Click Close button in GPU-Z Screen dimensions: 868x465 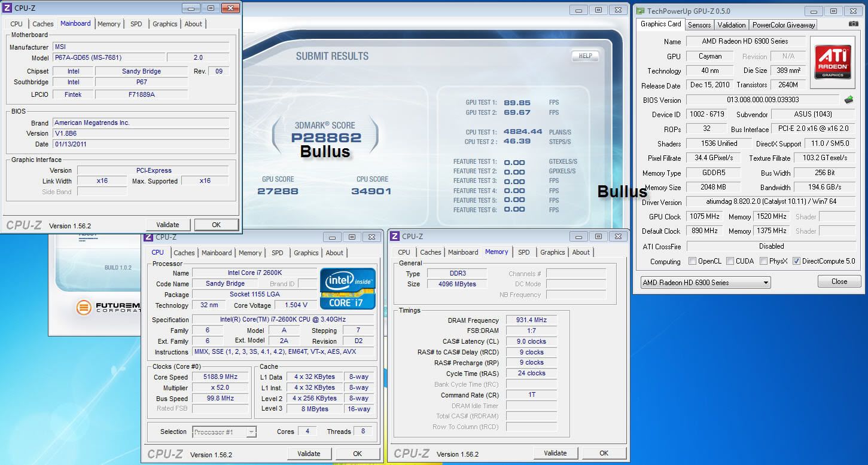pyautogui.click(x=839, y=282)
